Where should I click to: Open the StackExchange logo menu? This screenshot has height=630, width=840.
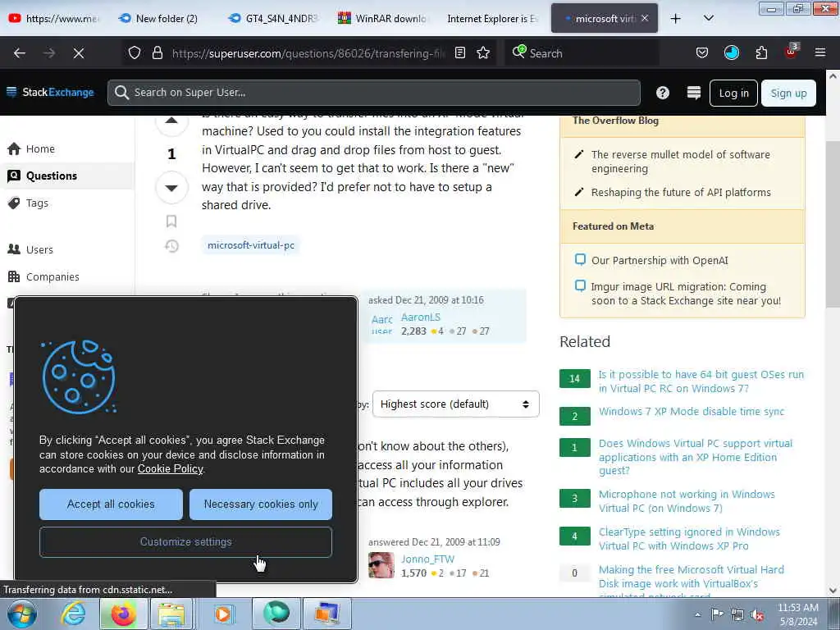(x=50, y=92)
